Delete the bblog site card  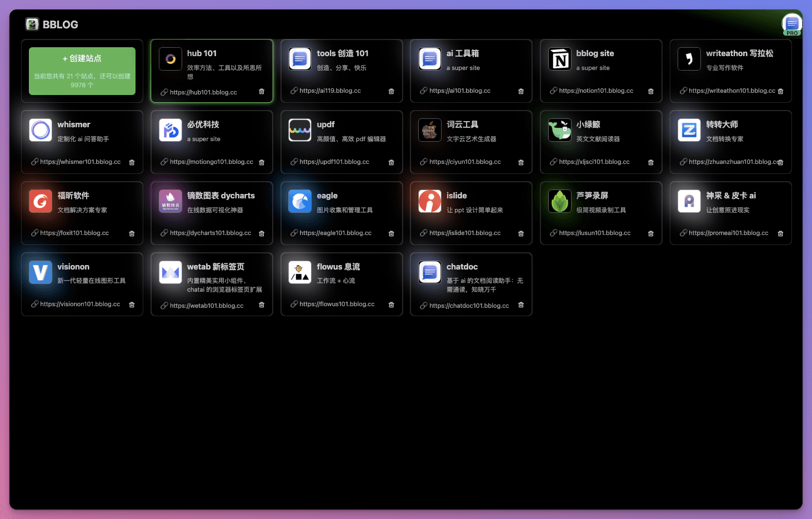click(x=651, y=91)
